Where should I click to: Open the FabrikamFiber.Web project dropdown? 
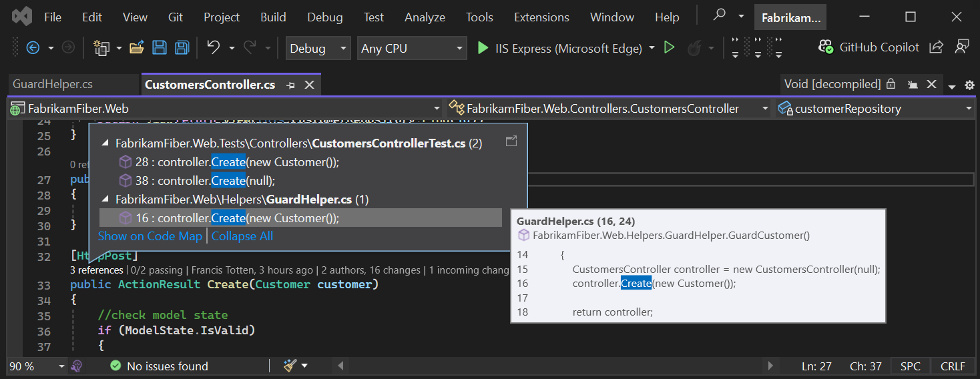(224, 109)
